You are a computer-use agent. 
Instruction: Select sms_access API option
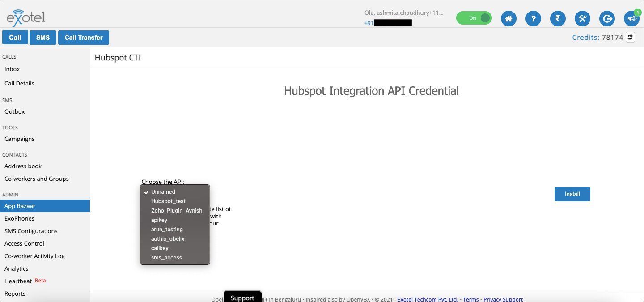[x=175, y=258]
